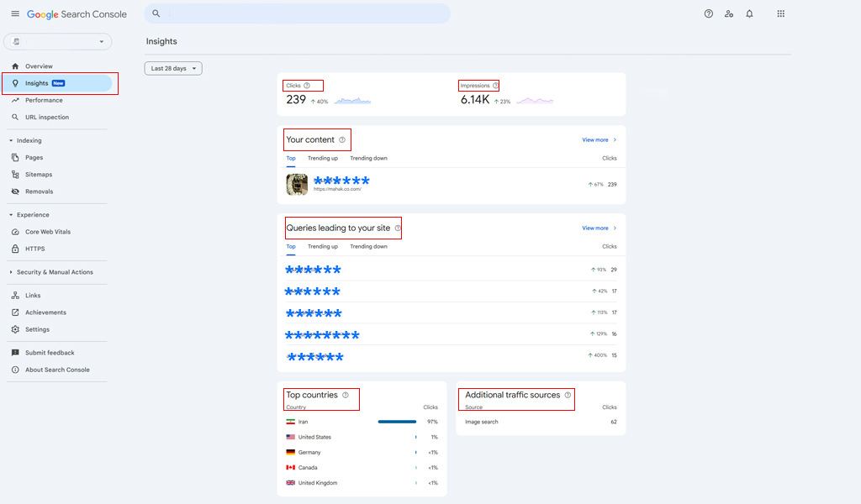Open Search Console user settings icon

tap(729, 14)
